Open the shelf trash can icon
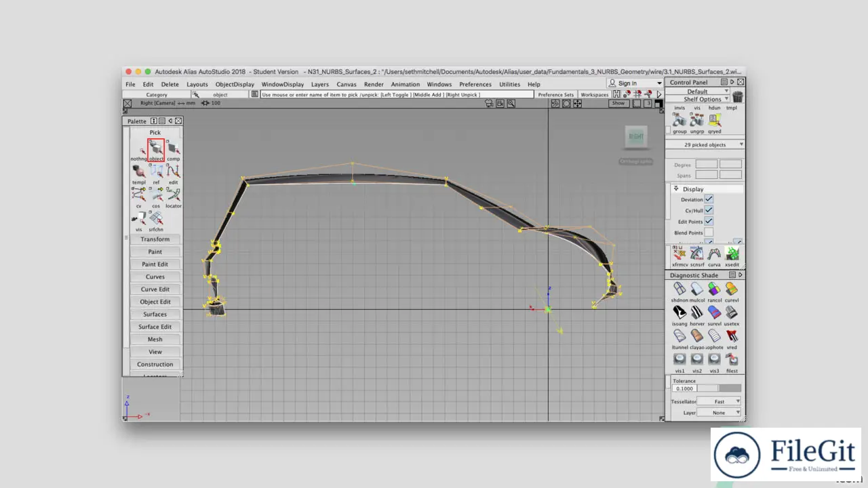 pos(738,97)
